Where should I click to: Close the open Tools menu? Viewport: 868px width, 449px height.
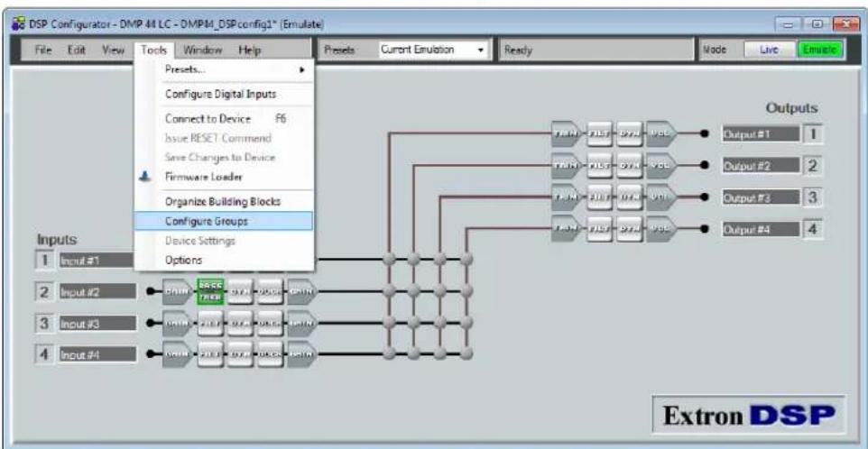pos(154,50)
